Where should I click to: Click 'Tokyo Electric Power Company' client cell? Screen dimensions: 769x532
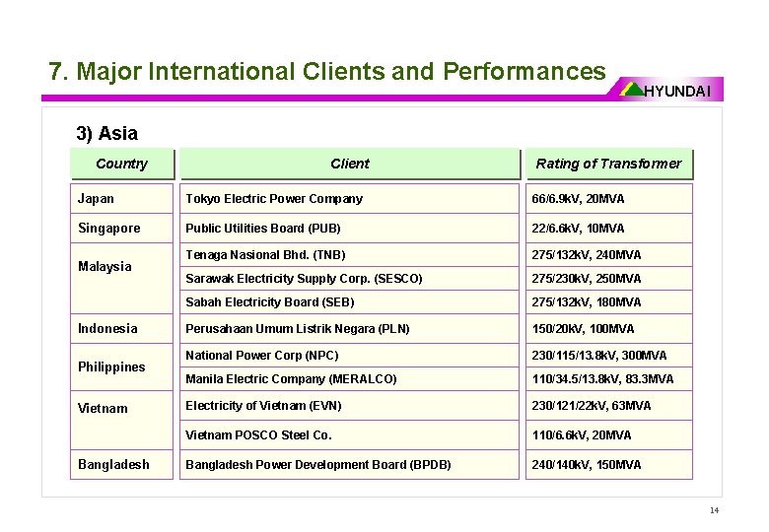[349, 198]
